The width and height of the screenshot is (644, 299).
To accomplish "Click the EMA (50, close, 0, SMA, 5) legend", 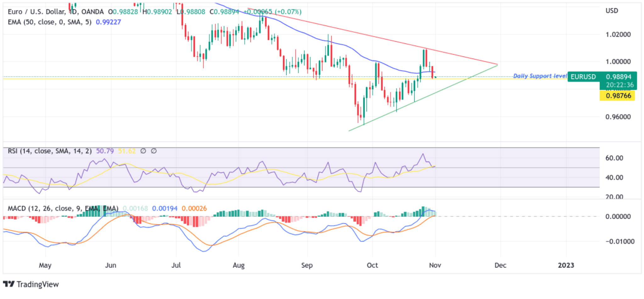I will (49, 22).
